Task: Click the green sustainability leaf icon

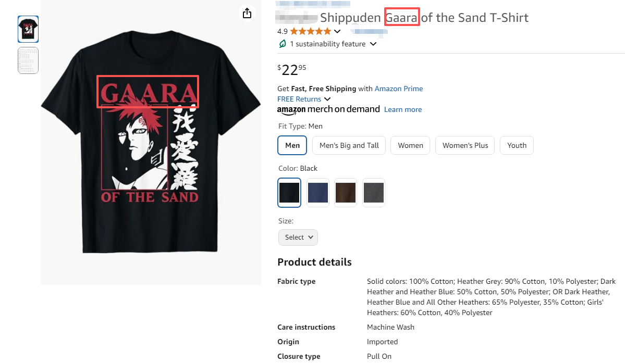Action: pos(283,44)
